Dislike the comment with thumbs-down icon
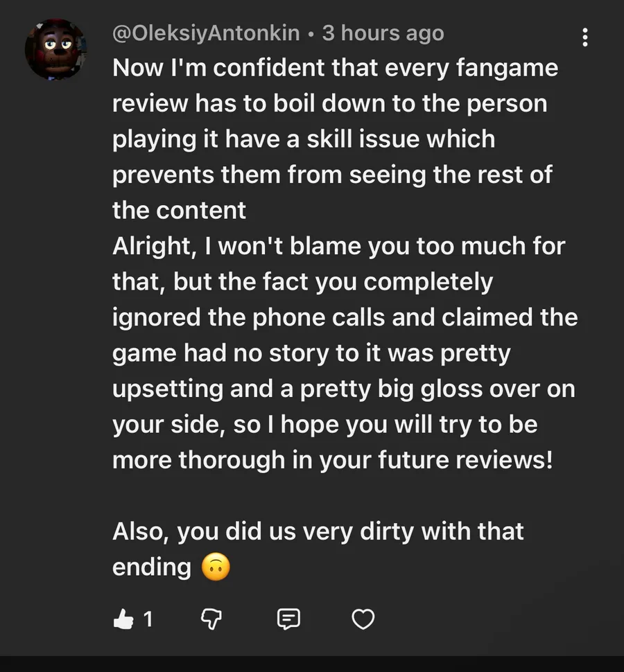The image size is (624, 672). (x=210, y=619)
